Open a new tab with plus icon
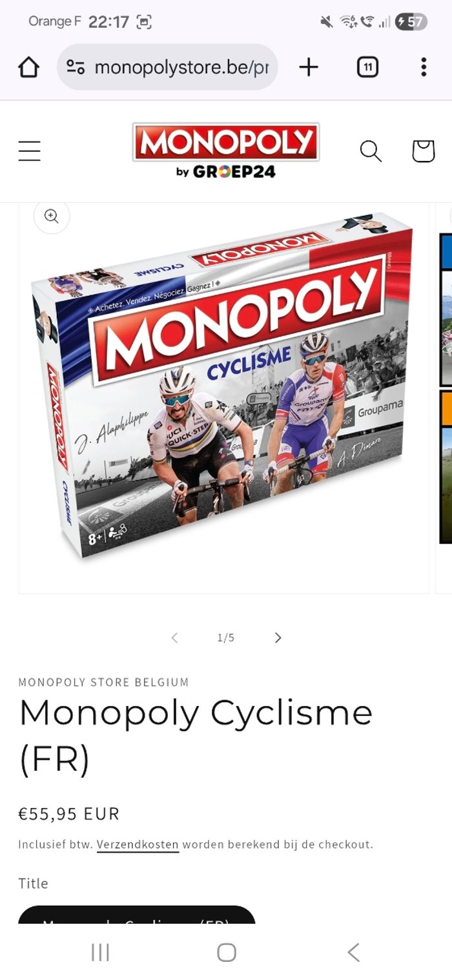The height and width of the screenshot is (980, 452). click(309, 67)
